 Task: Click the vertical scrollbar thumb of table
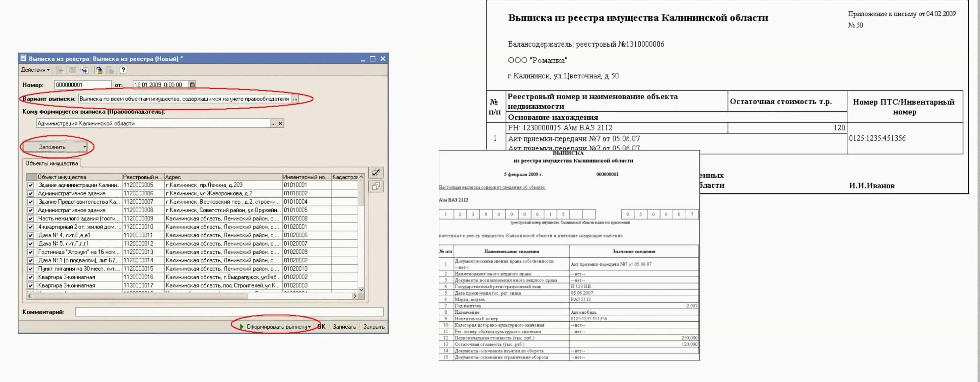[361, 193]
